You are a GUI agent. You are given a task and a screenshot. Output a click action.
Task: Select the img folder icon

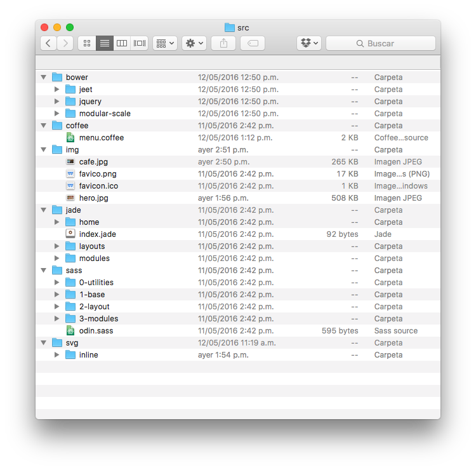click(x=57, y=149)
